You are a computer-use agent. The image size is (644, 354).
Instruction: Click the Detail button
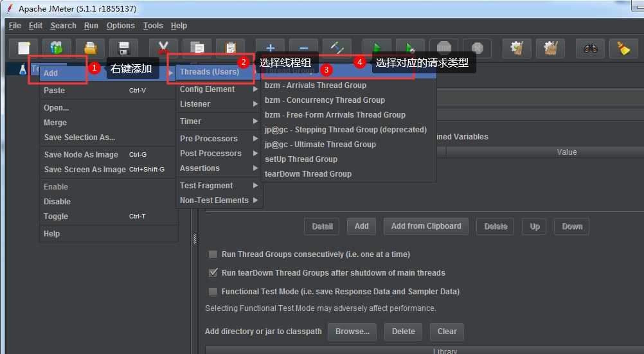pyautogui.click(x=322, y=226)
